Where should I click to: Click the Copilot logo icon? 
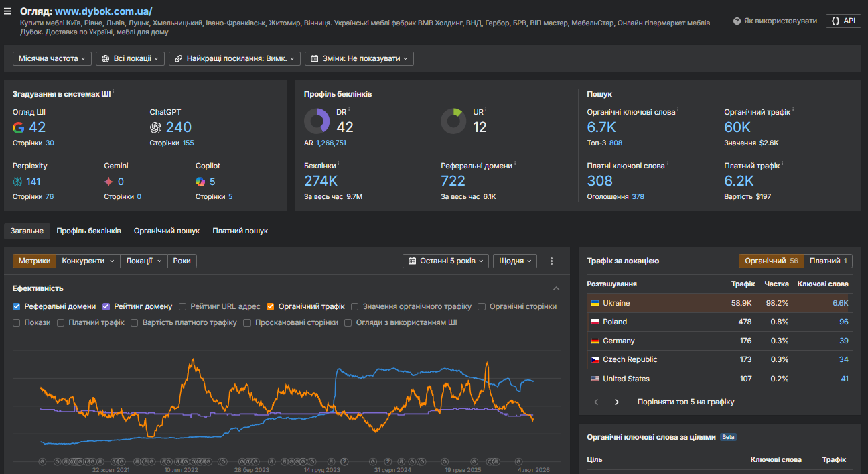[x=200, y=182]
